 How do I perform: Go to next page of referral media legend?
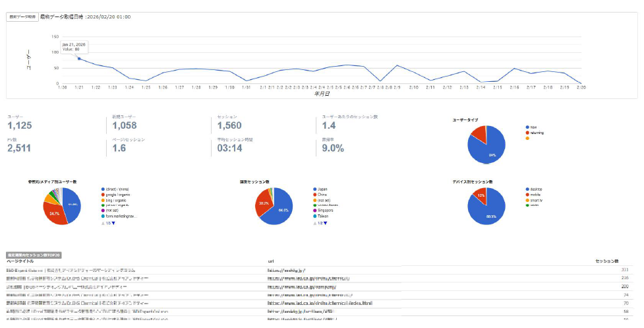click(x=113, y=223)
